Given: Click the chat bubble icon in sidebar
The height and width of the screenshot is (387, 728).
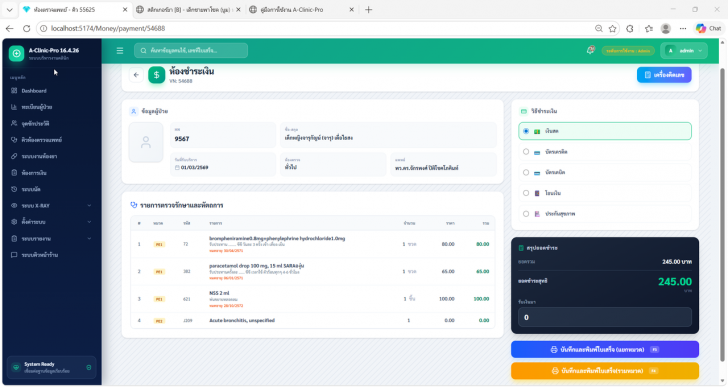Looking at the screenshot, I should pyautogui.click(x=14, y=255).
